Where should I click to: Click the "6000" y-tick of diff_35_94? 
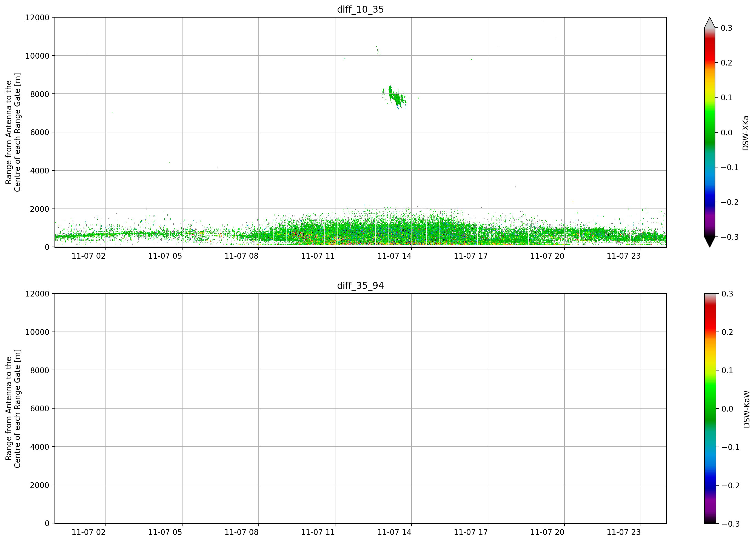(40, 409)
